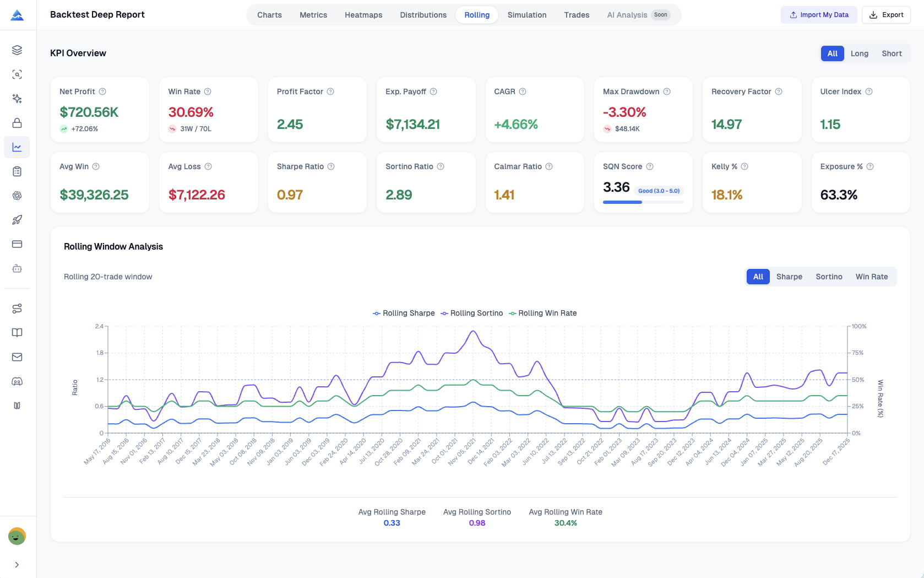Toggle KPI filter to Short
The image size is (924, 578).
coord(892,53)
